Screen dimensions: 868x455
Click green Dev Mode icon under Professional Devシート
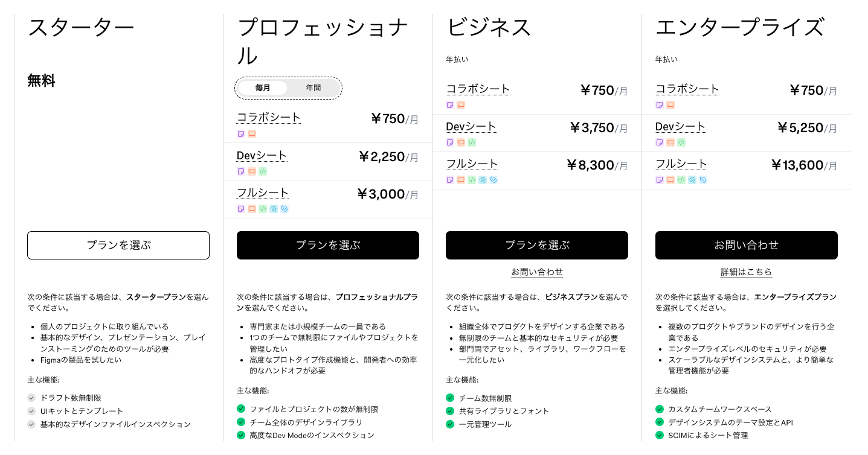pyautogui.click(x=263, y=171)
